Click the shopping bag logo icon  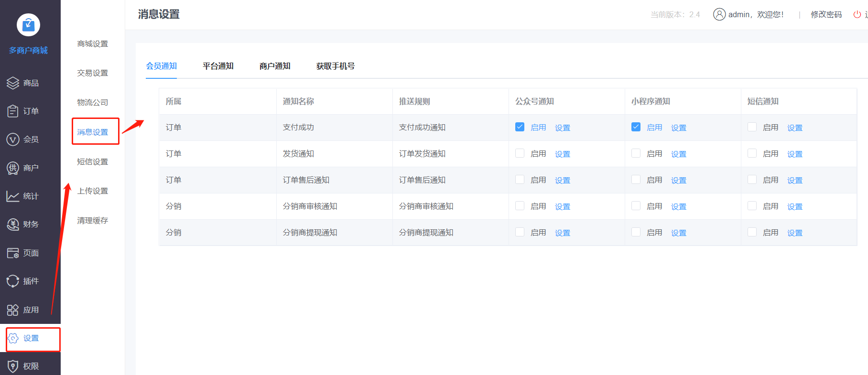[x=28, y=25]
